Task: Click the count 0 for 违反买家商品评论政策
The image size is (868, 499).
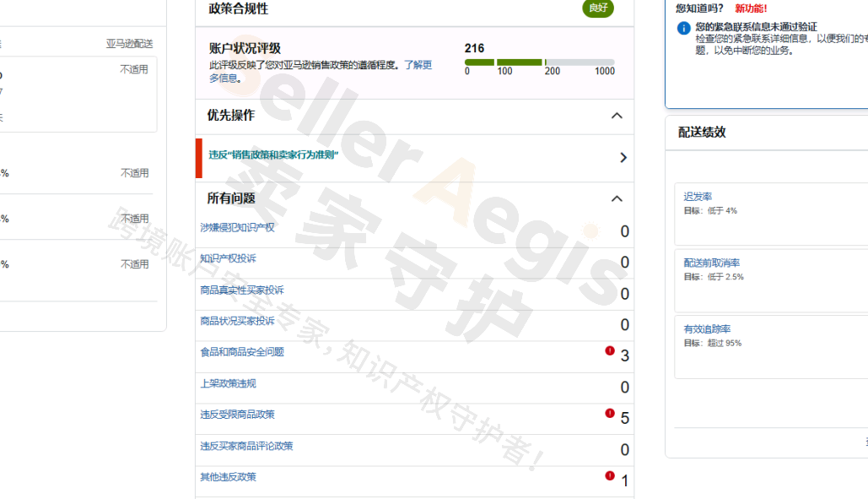Action: (624, 450)
